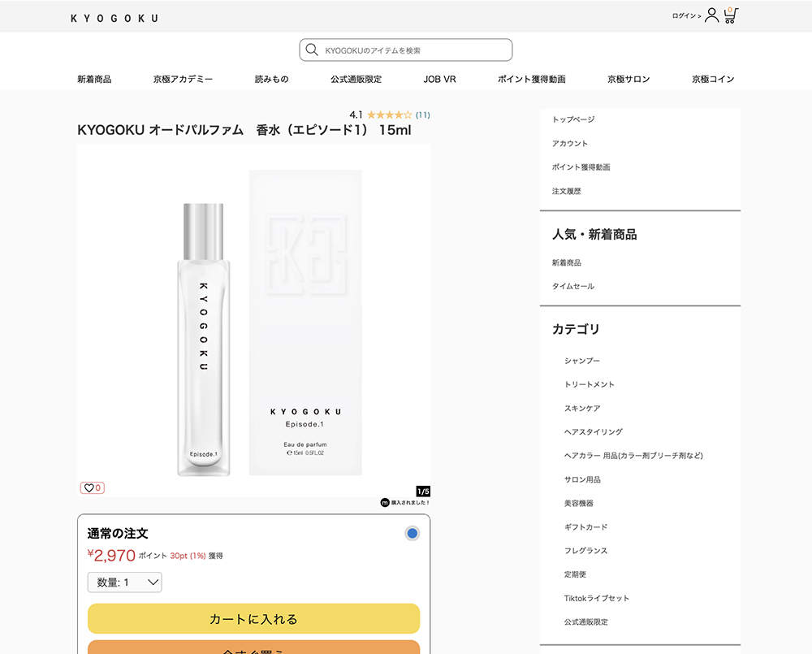Click the KYOGOKU logo
The width and height of the screenshot is (812, 654).
click(x=114, y=18)
